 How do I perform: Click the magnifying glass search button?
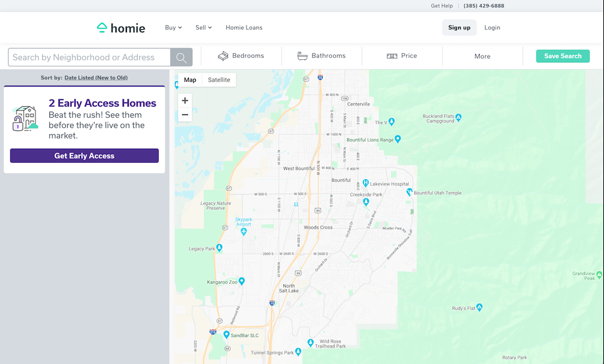point(181,57)
